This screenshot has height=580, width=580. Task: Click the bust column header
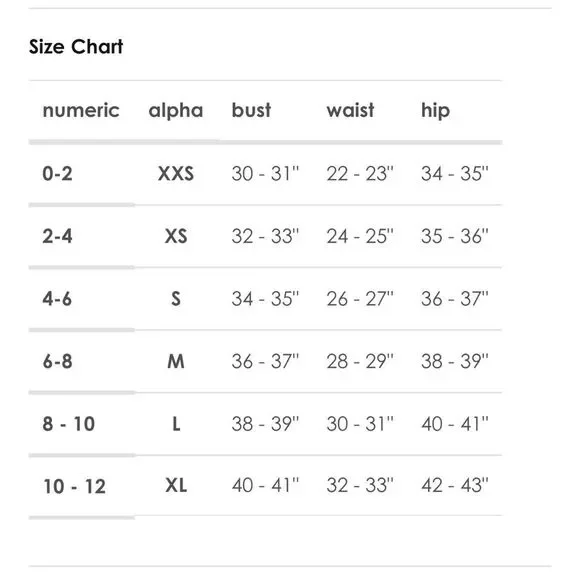click(251, 110)
